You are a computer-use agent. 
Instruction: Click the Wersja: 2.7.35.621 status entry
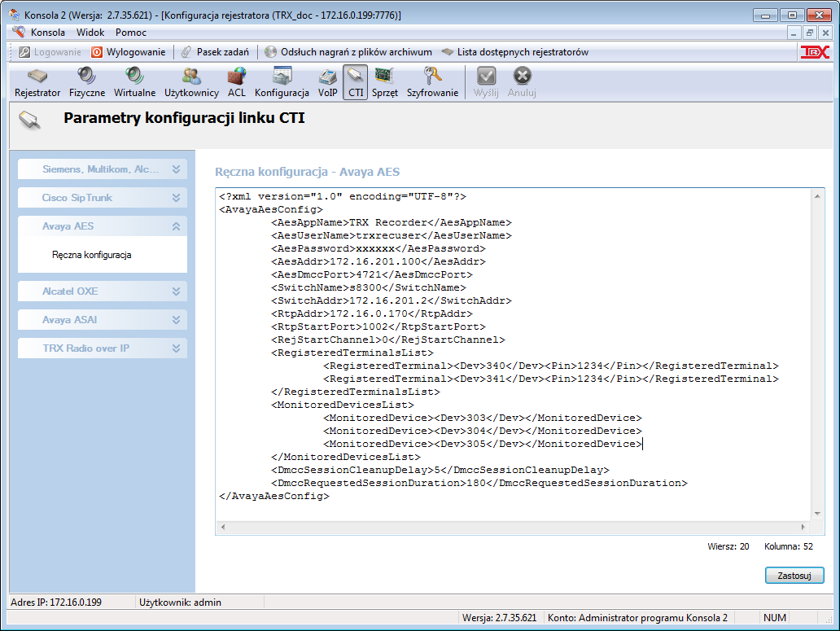point(499,618)
